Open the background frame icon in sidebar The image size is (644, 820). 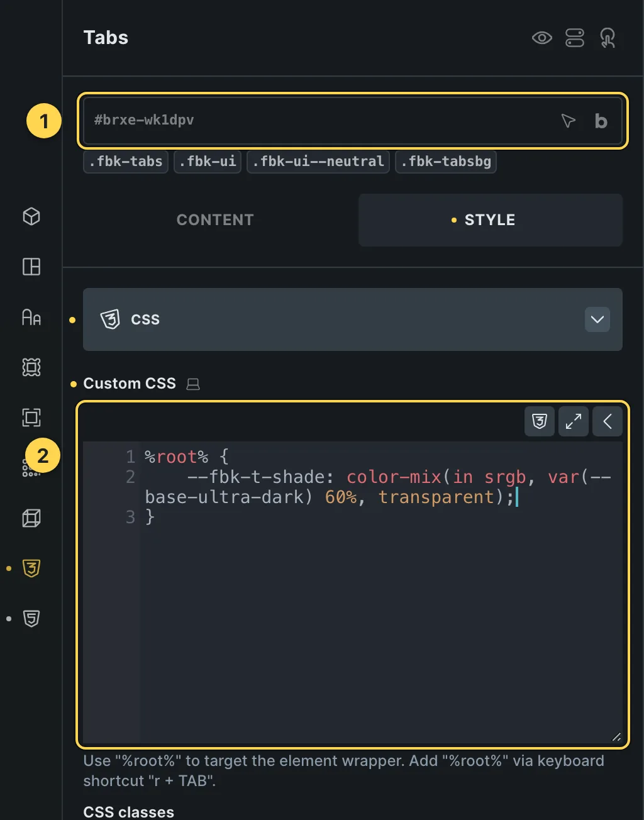coord(31,367)
